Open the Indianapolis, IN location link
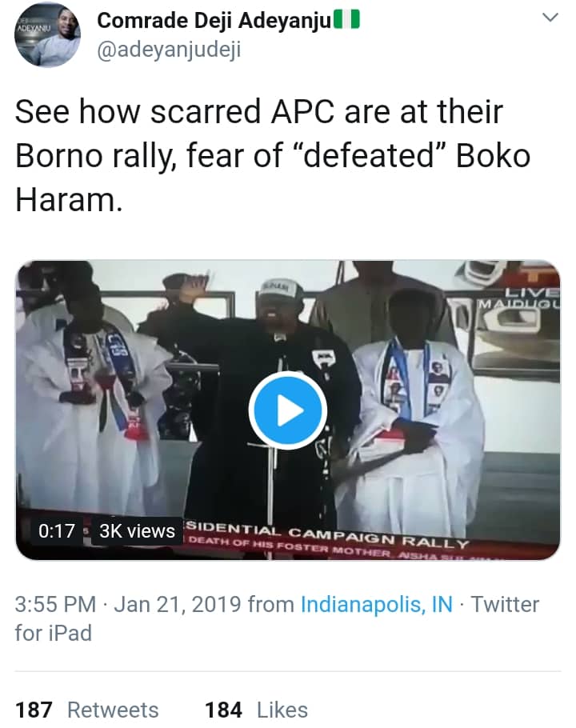The width and height of the screenshot is (576, 728). (376, 604)
